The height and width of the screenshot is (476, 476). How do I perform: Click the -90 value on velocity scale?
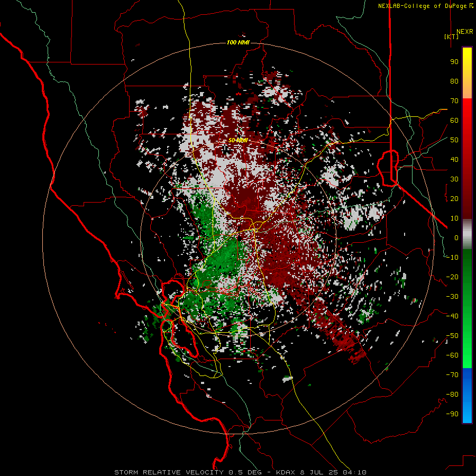pyautogui.click(x=452, y=414)
